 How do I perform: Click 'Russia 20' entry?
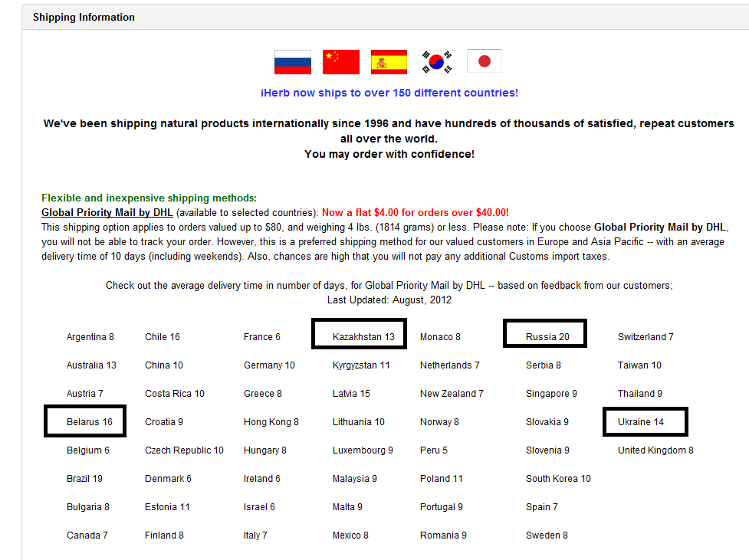tap(547, 337)
